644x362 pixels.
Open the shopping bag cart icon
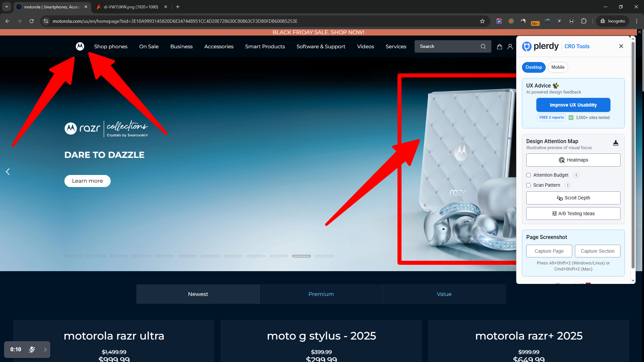tap(499, 47)
